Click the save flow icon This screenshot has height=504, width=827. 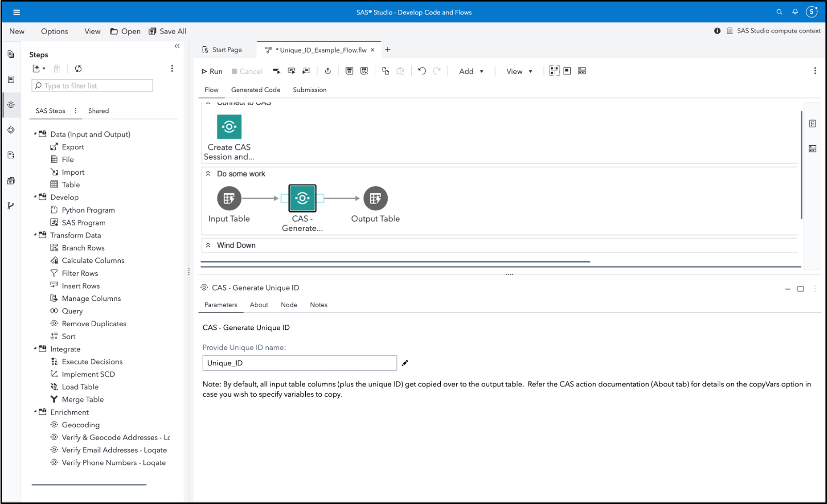coord(349,71)
